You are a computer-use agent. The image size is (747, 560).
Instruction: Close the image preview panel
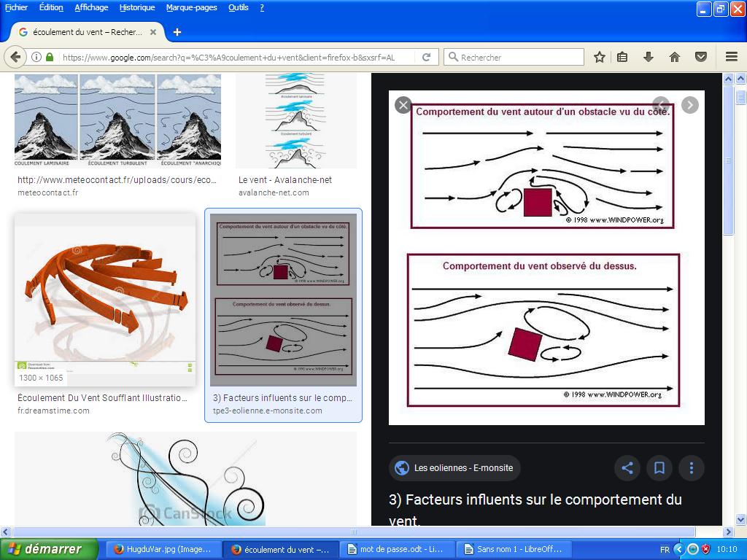click(403, 105)
